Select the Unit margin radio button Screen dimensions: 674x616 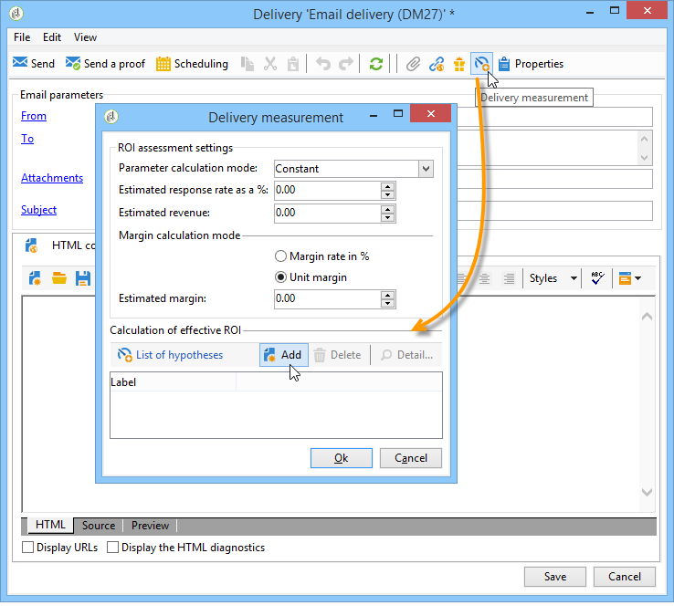pyautogui.click(x=311, y=277)
